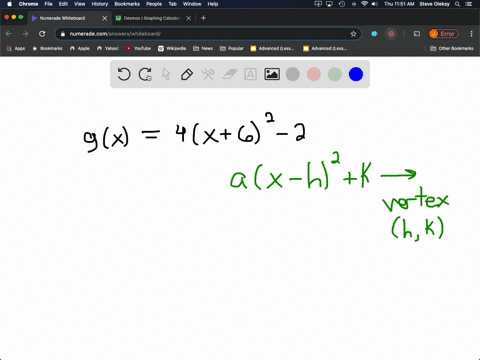
Task: Select the eraser tool
Action: 230,74
